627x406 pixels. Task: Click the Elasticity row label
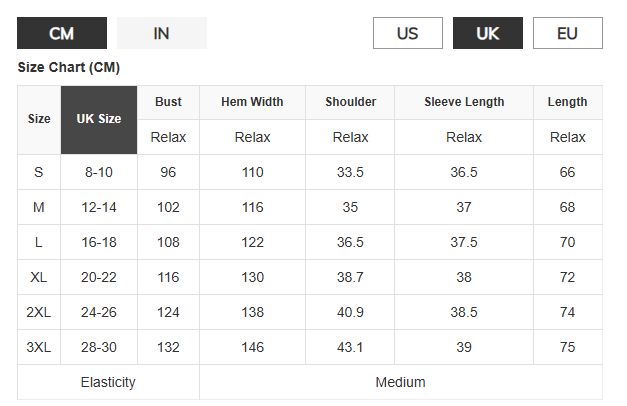click(108, 382)
